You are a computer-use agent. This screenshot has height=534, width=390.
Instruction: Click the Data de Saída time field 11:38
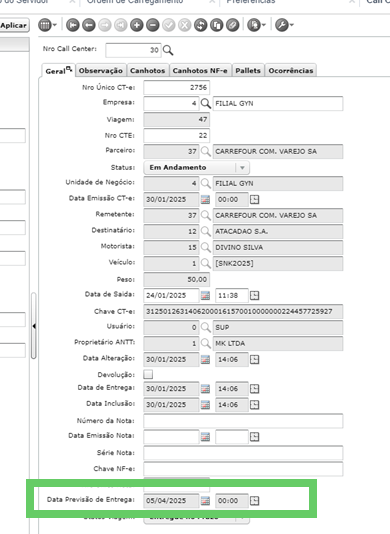coord(232,295)
